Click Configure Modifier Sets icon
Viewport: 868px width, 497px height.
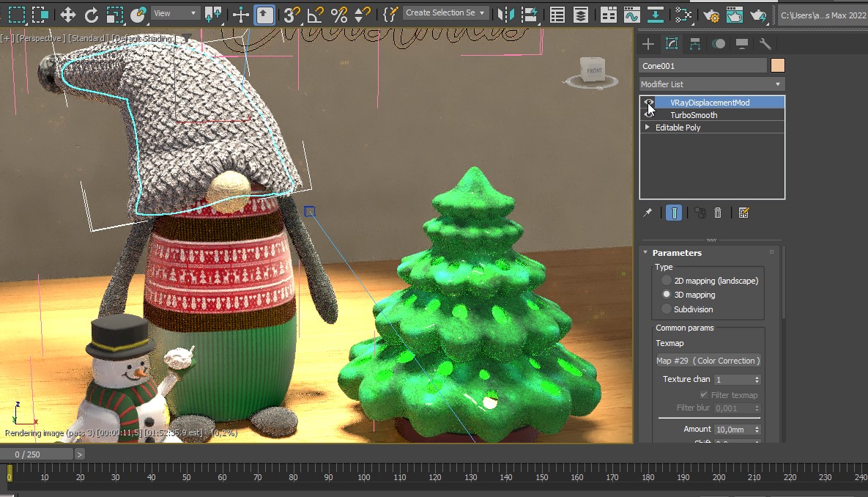(743, 213)
